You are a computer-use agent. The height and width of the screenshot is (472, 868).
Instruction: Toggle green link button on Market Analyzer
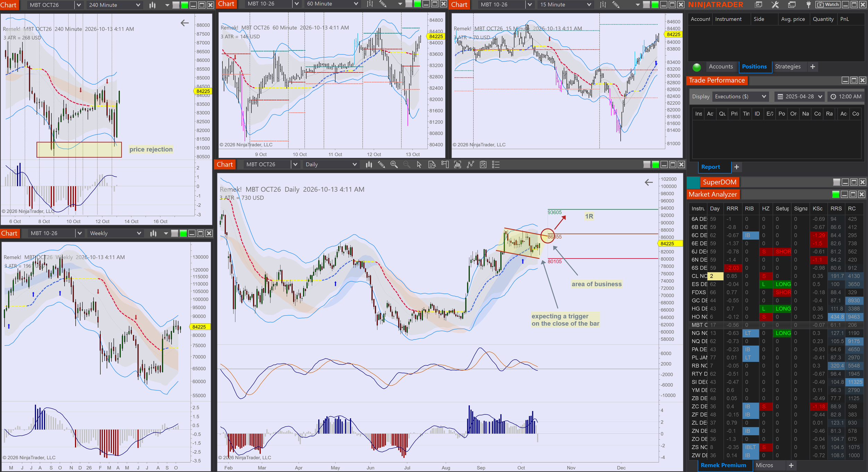point(836,194)
